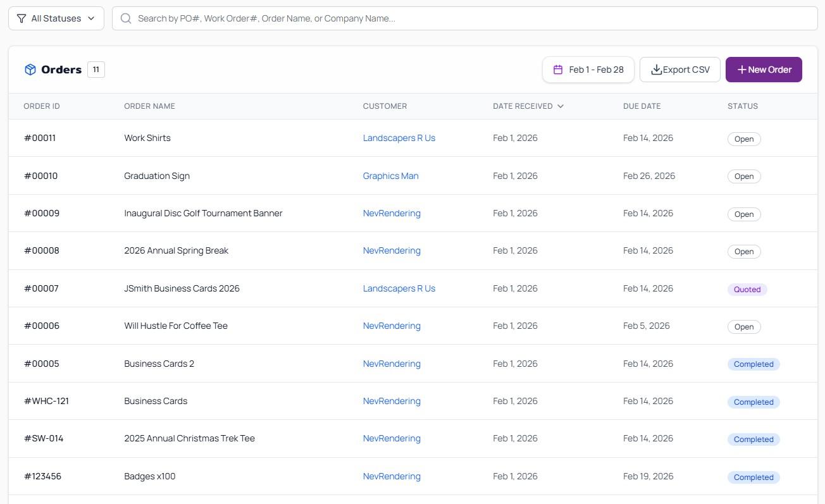
Task: Click the plus icon inside New Order button
Action: coord(741,70)
